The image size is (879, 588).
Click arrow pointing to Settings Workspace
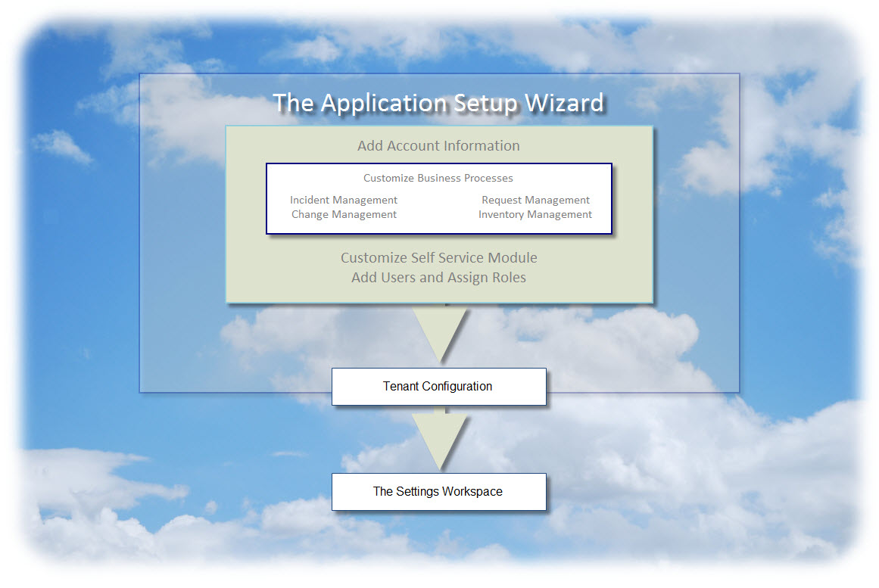[x=440, y=439]
